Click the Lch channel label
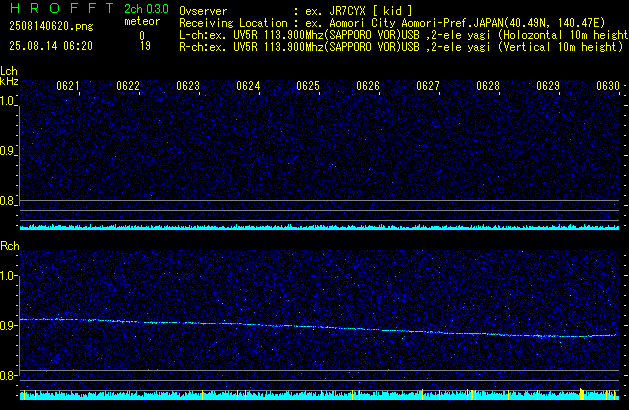Image resolution: width=629 pixels, height=410 pixels. point(9,71)
